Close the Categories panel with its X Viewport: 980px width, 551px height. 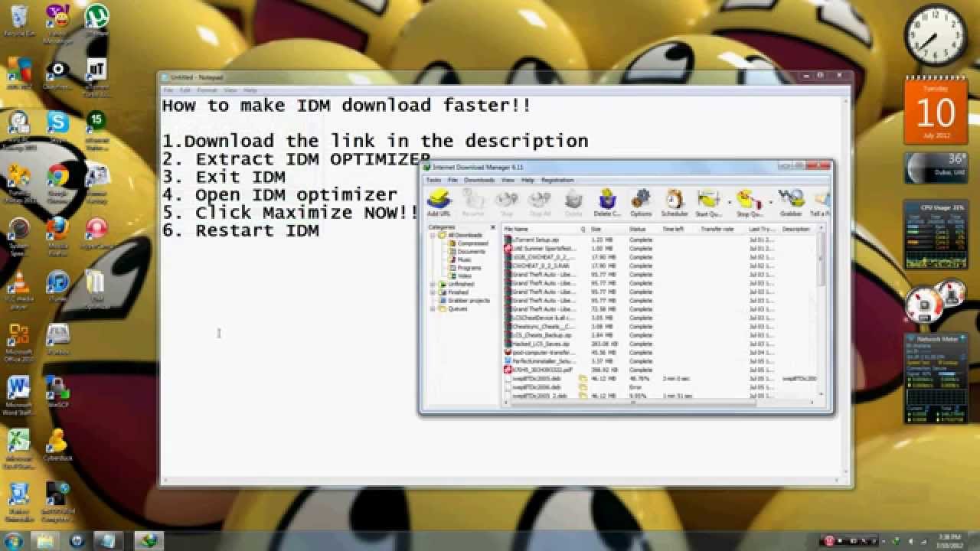click(493, 227)
